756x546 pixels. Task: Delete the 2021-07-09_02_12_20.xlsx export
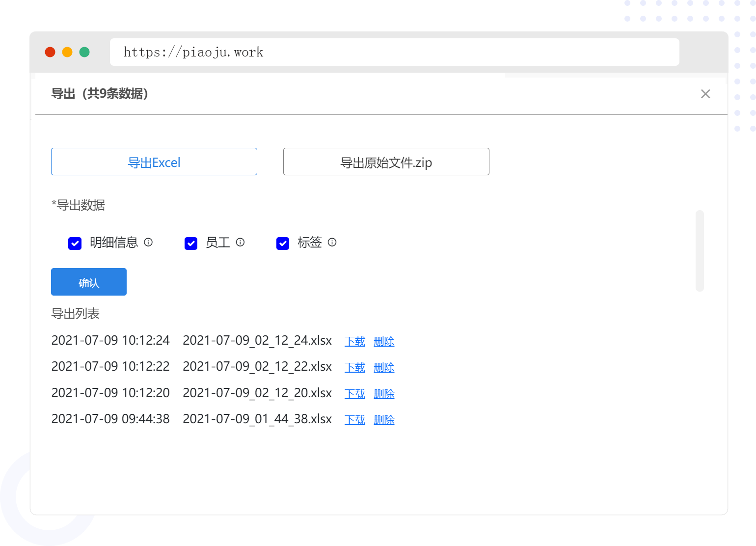(x=384, y=394)
